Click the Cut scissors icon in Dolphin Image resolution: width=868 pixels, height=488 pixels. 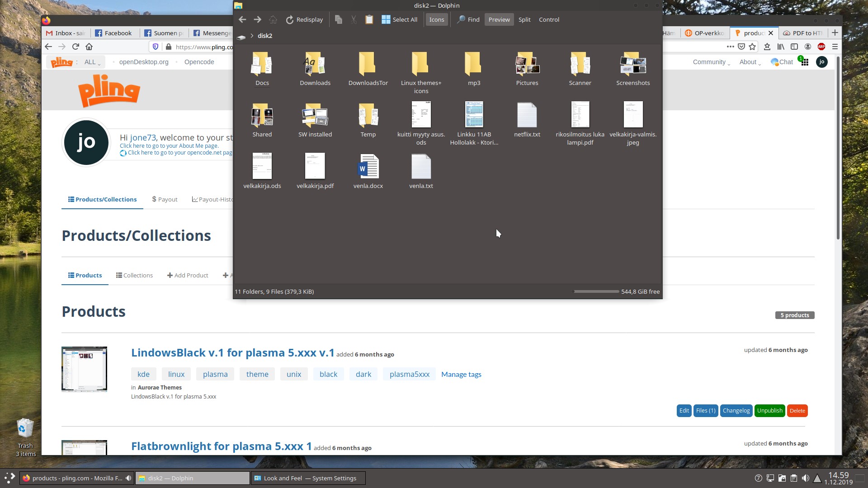point(354,19)
